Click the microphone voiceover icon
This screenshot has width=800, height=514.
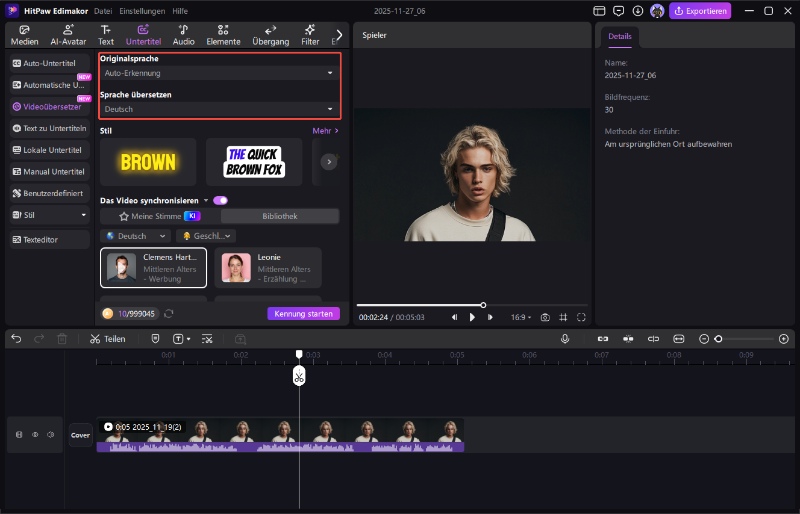click(x=565, y=339)
